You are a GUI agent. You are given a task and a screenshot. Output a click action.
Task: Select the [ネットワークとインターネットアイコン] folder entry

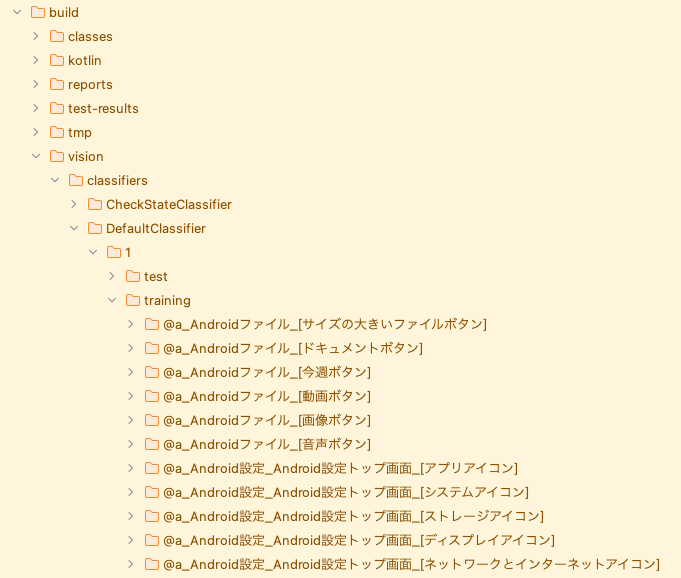click(411, 564)
